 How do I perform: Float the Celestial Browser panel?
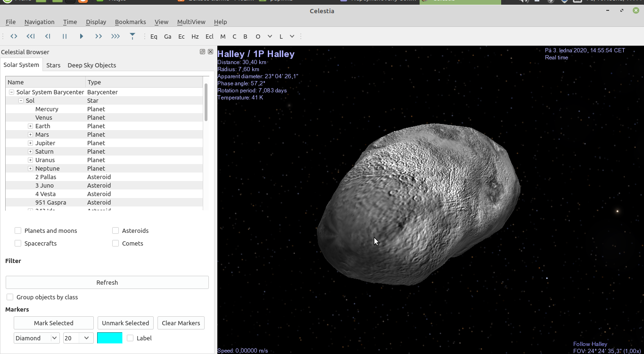pos(202,52)
